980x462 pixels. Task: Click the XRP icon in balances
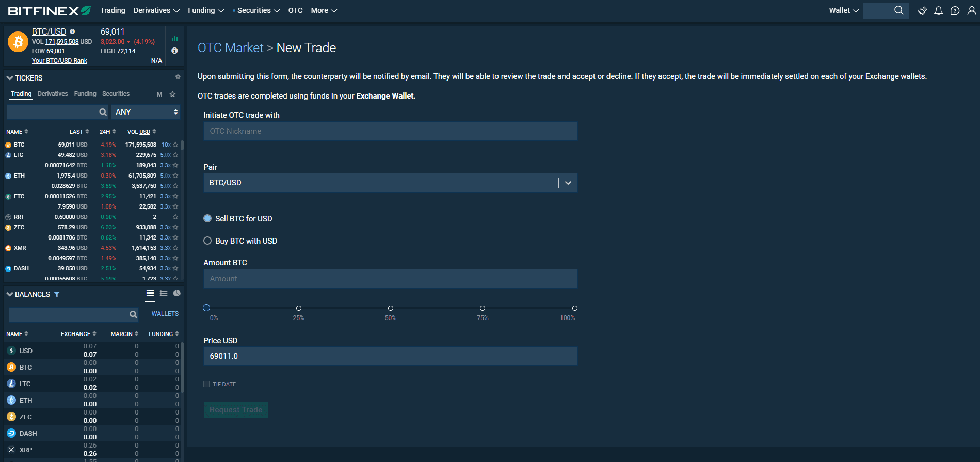point(11,450)
